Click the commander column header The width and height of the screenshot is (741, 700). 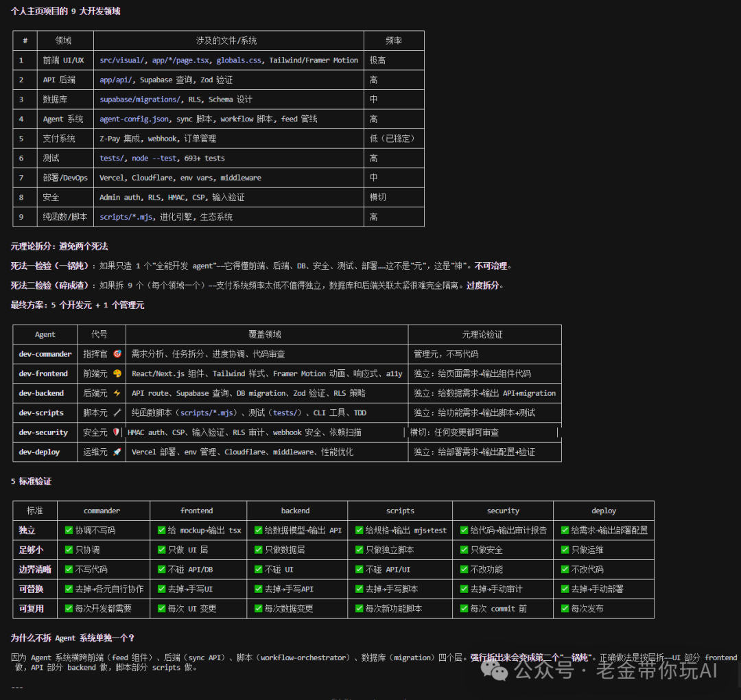(102, 511)
